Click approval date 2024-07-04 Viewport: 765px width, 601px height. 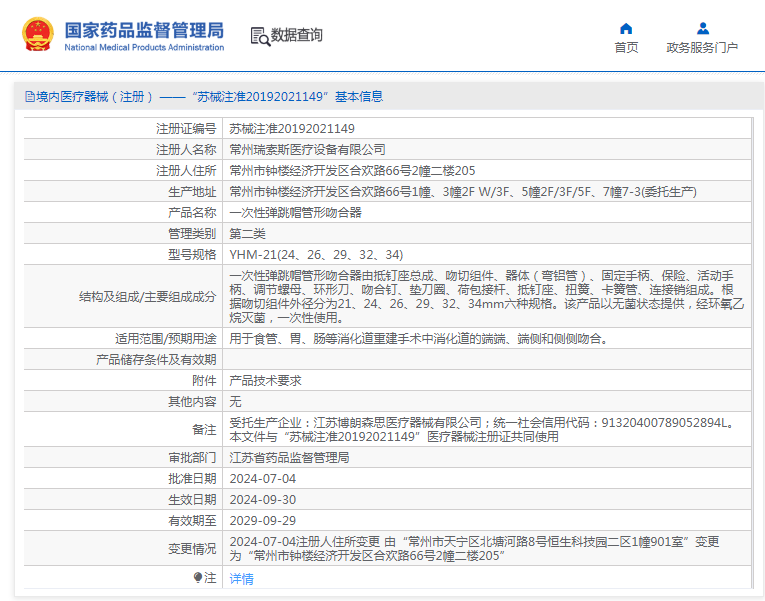tap(262, 479)
